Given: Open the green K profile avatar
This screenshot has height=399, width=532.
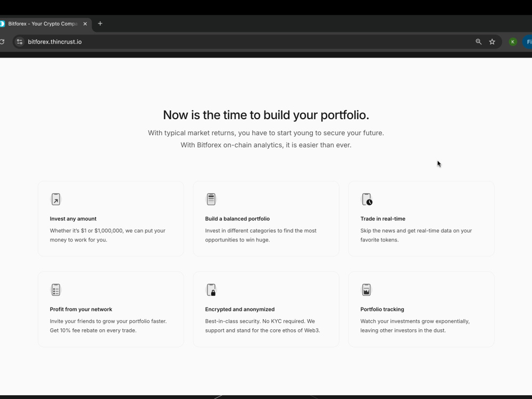Looking at the screenshot, I should tap(513, 41).
